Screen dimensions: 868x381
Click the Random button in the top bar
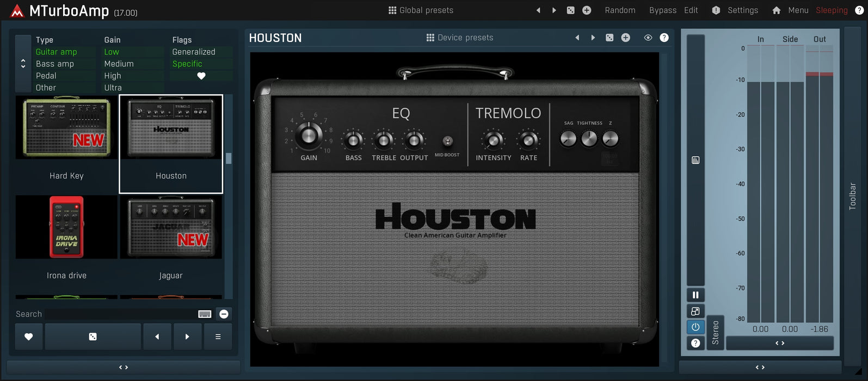[x=620, y=10]
